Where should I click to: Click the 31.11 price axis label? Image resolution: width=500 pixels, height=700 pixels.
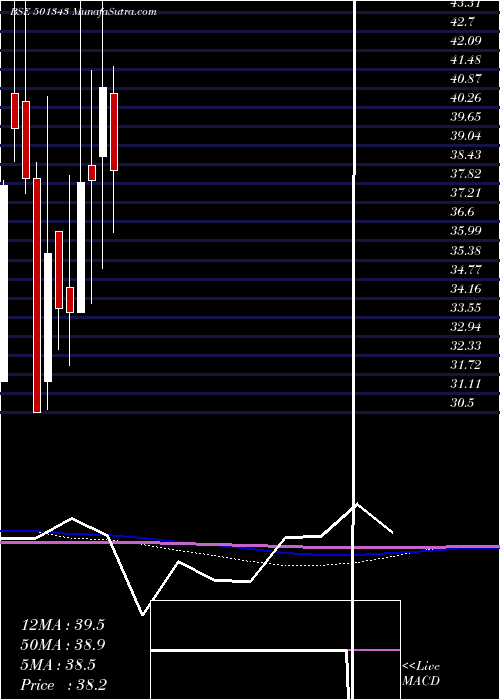click(x=466, y=384)
